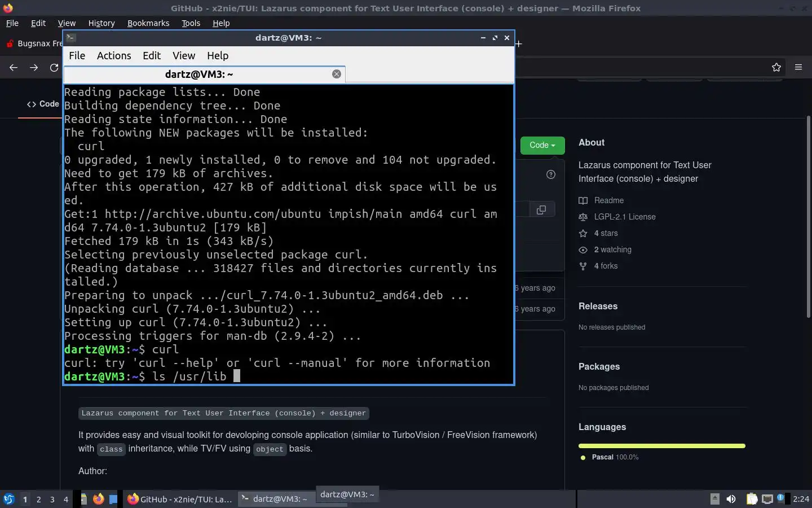Open the GitHub Code tab
The image size is (812, 508).
coord(43,104)
